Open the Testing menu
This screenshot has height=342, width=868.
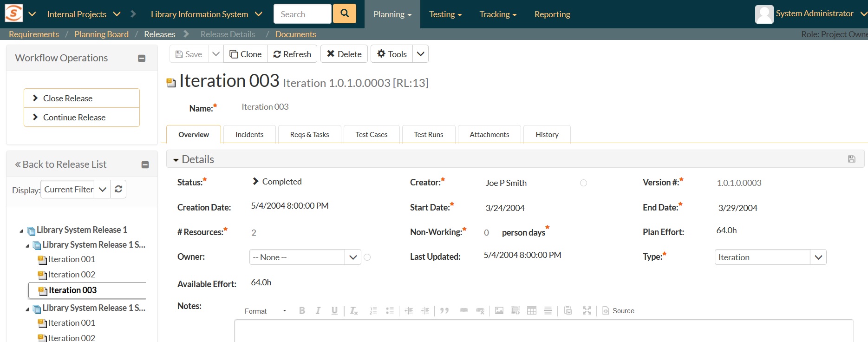[445, 14]
